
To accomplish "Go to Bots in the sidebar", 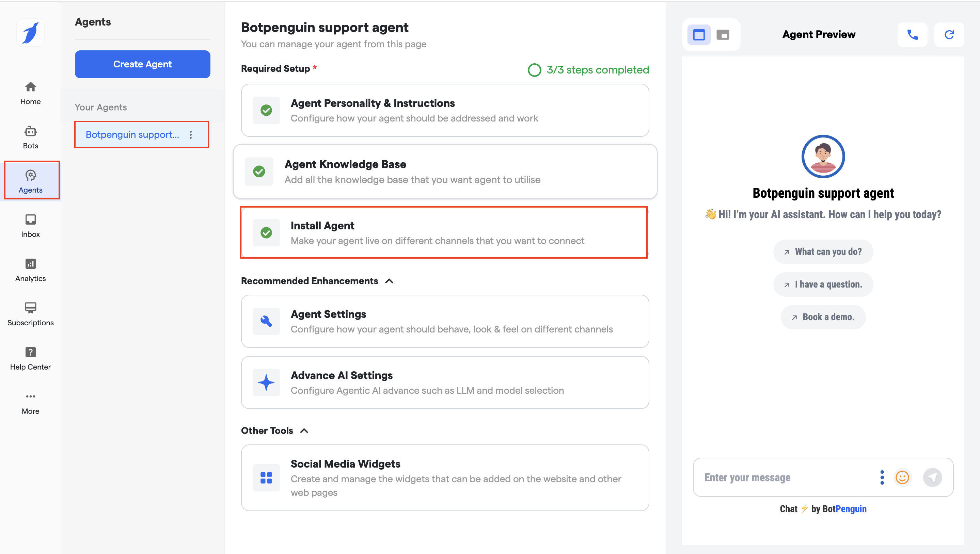I will [30, 137].
